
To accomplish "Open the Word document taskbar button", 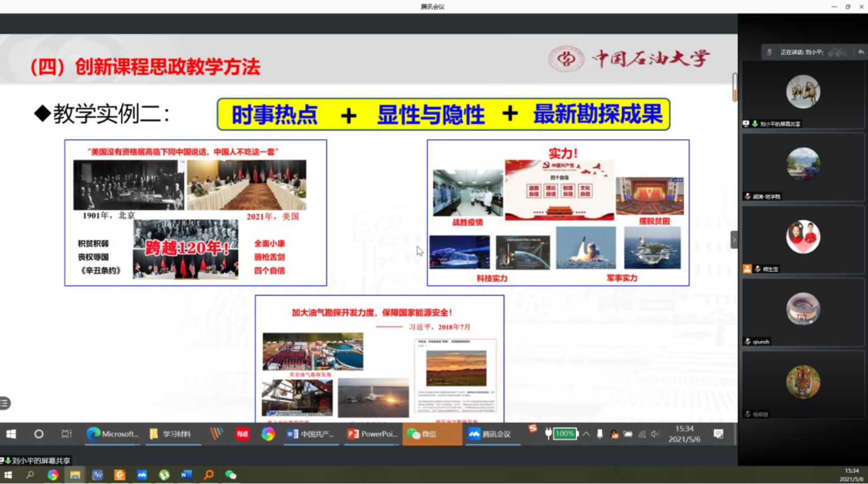I will click(311, 434).
